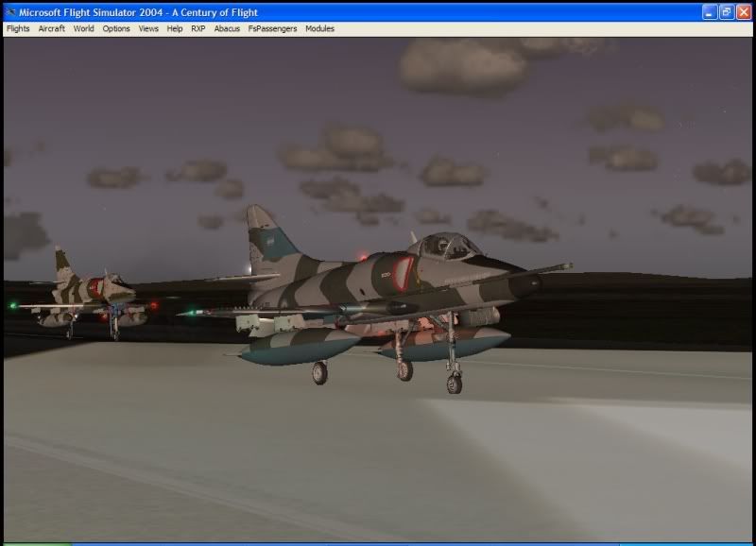
Task: Open the Modules menu
Action: coord(319,29)
